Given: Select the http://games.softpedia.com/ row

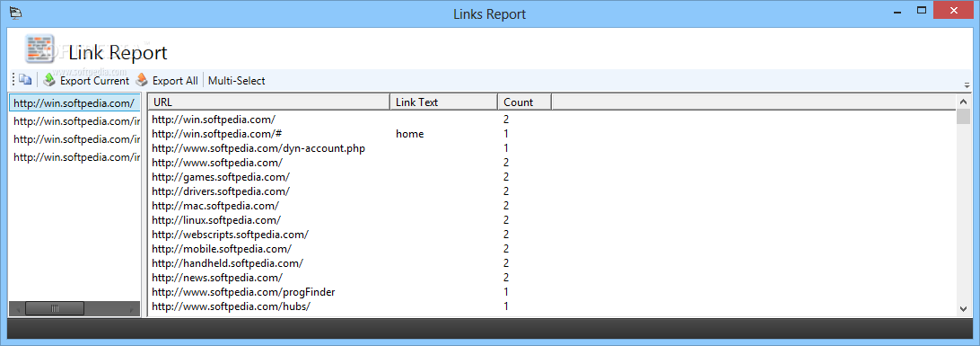Looking at the screenshot, I should (x=552, y=177).
